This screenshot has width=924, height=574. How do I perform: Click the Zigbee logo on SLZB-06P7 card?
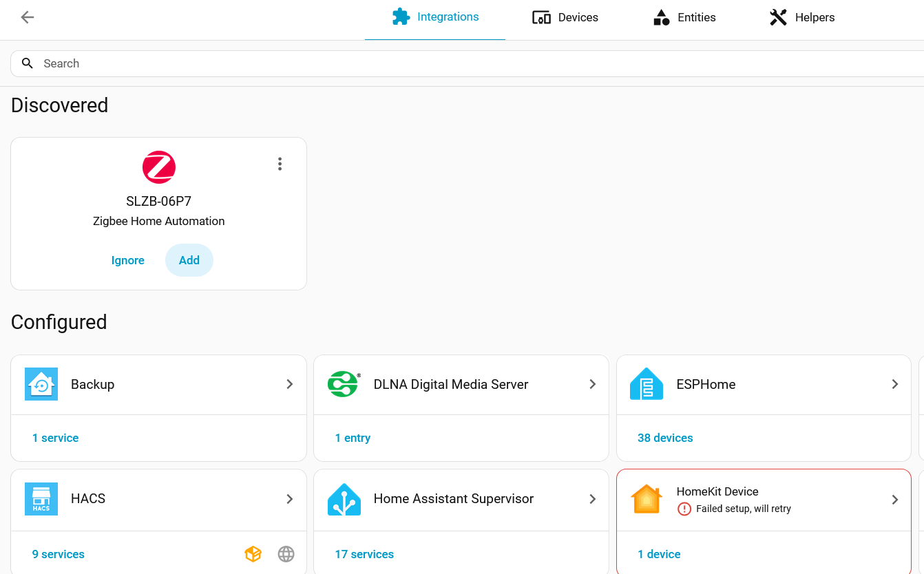[x=159, y=167]
